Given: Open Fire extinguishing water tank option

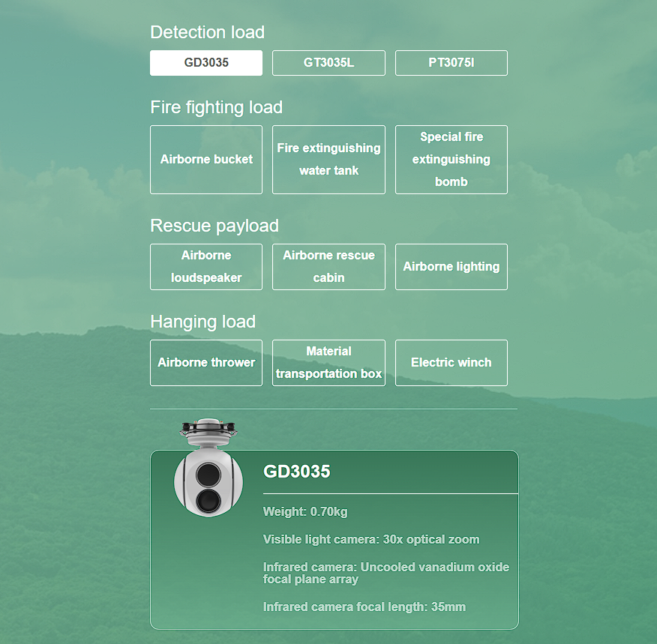Looking at the screenshot, I should click(x=328, y=160).
